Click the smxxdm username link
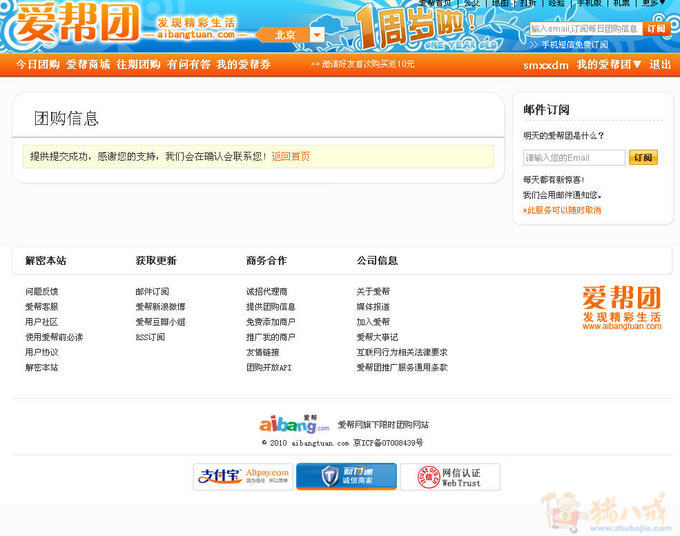Screen dimensions: 680x536 point(546,65)
